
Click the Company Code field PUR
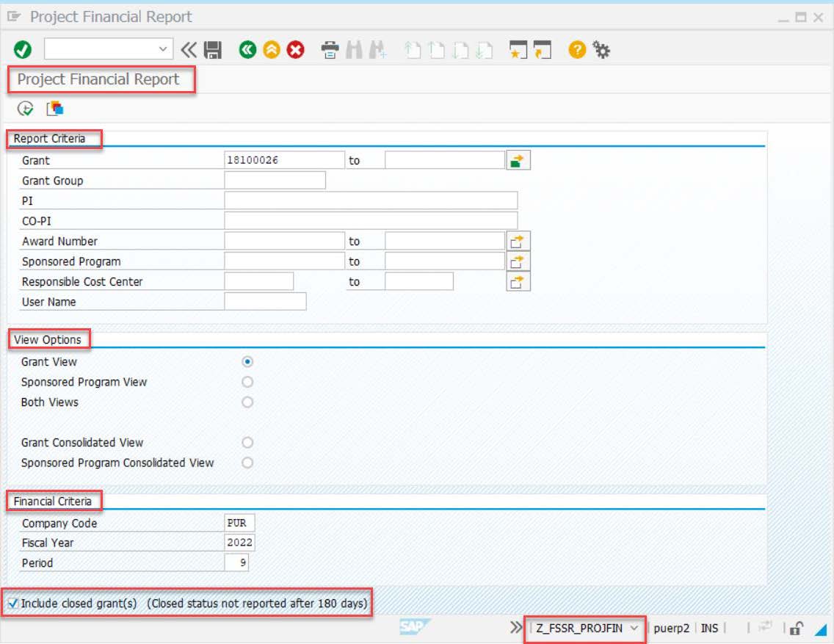[239, 523]
